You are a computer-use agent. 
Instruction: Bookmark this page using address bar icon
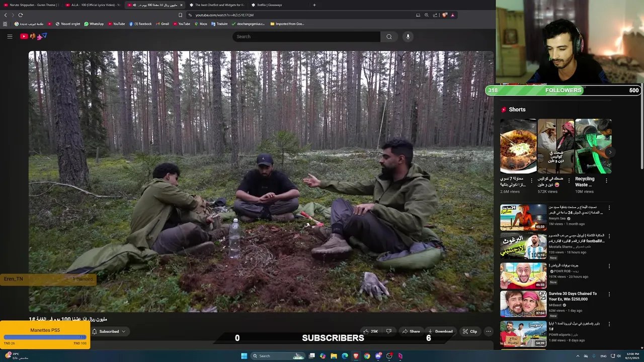[180, 15]
